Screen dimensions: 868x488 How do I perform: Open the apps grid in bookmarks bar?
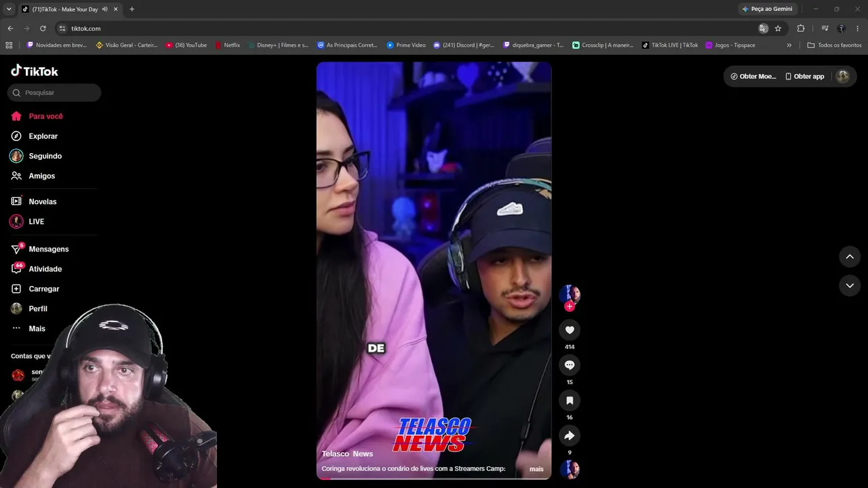[x=9, y=45]
